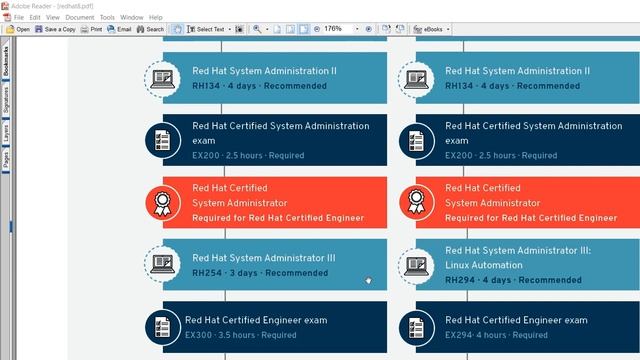
Task: Click 'Red Hat System Administrator III:' heading
Action: point(518,251)
